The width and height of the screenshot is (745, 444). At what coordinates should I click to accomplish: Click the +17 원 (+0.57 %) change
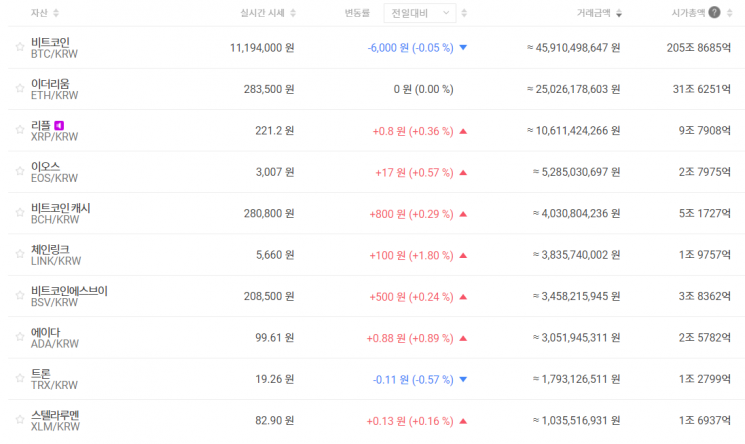[x=414, y=172]
